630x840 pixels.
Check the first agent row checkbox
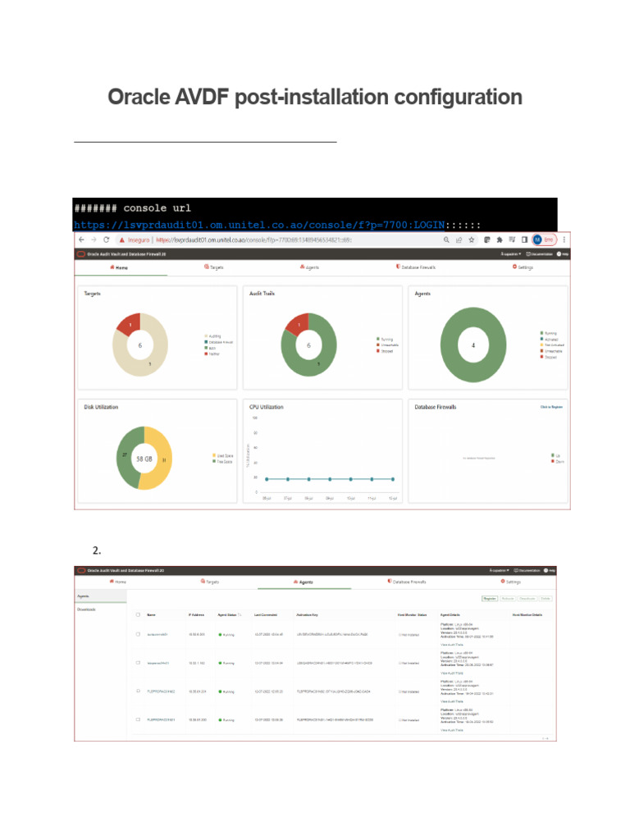(x=138, y=634)
